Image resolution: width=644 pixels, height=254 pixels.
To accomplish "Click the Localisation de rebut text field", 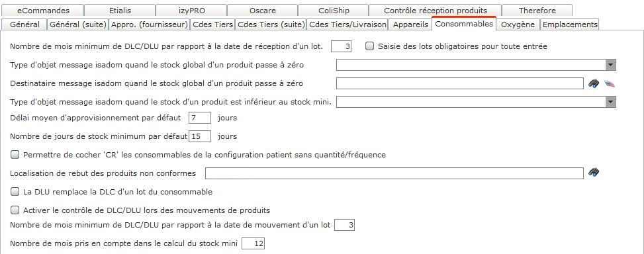I will 394,173.
